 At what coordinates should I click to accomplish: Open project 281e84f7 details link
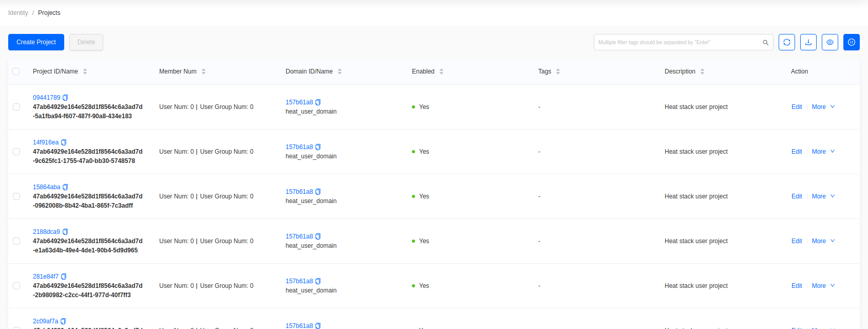point(46,277)
